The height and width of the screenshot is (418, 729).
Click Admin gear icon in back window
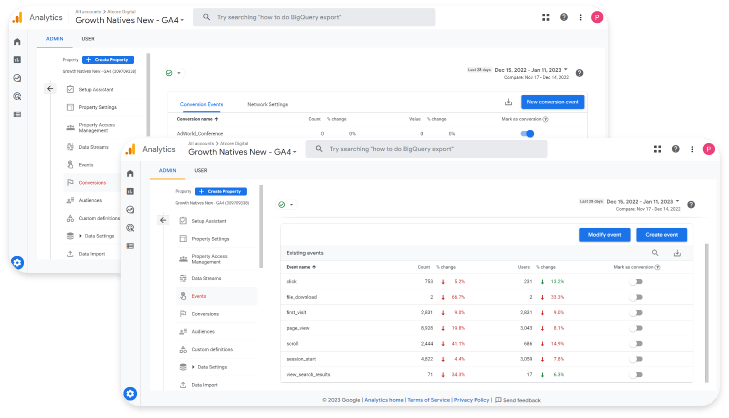tap(17, 263)
